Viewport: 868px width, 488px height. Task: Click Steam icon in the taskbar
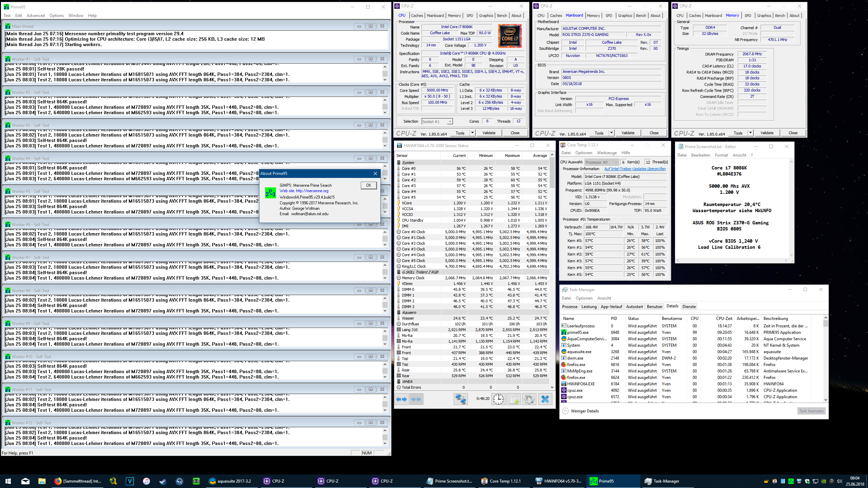point(163,481)
